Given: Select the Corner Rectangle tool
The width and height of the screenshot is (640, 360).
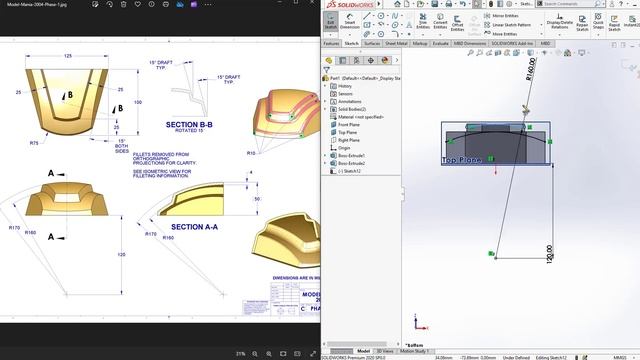Looking at the screenshot, I should [x=367, y=25].
